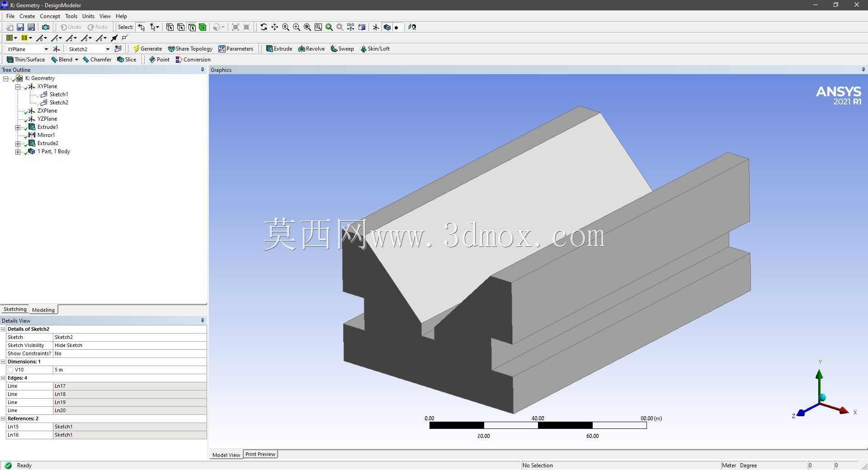868x470 pixels.
Task: Click the New Sketch icon beside Sketch2
Action: pos(118,49)
